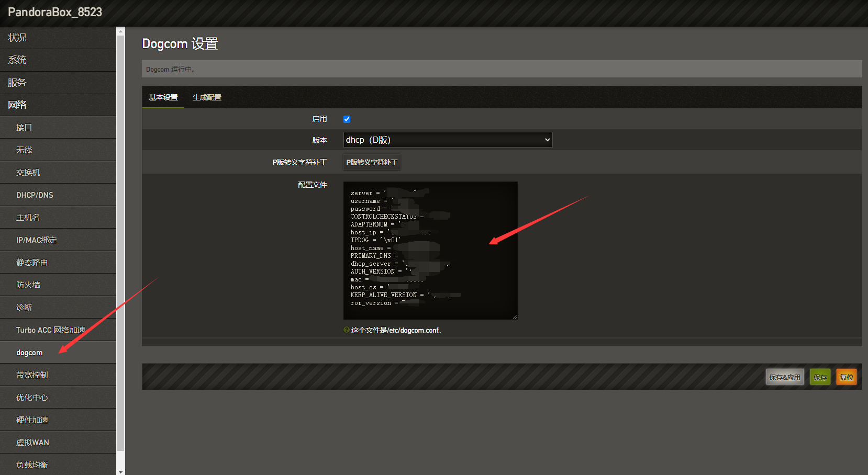Switch to the 基本设置 tab
This screenshot has height=475, width=868.
[163, 97]
